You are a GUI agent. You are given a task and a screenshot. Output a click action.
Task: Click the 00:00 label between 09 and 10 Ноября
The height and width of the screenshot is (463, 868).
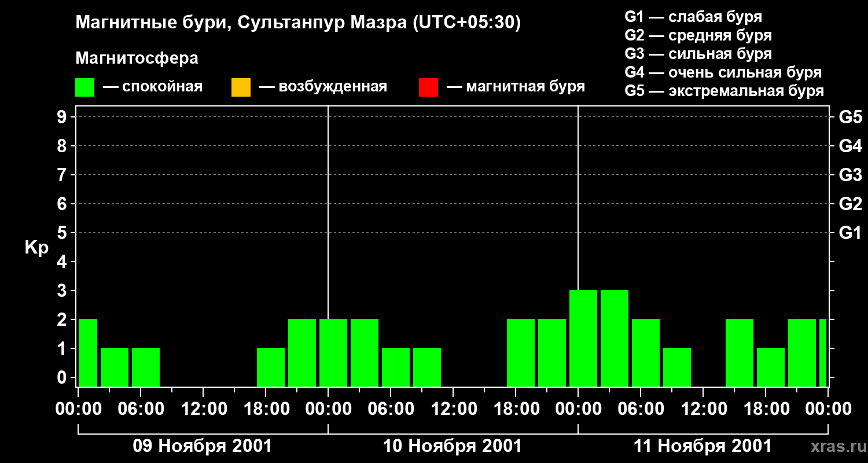328,409
